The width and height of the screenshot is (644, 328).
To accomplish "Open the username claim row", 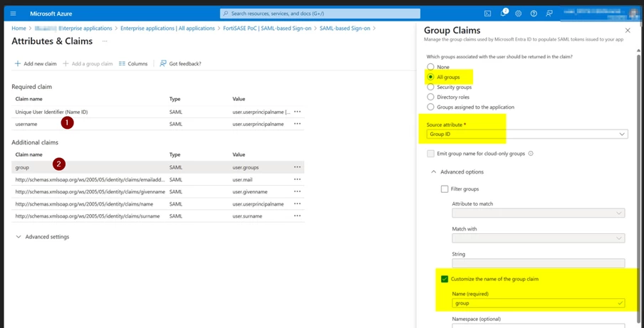I will point(157,124).
